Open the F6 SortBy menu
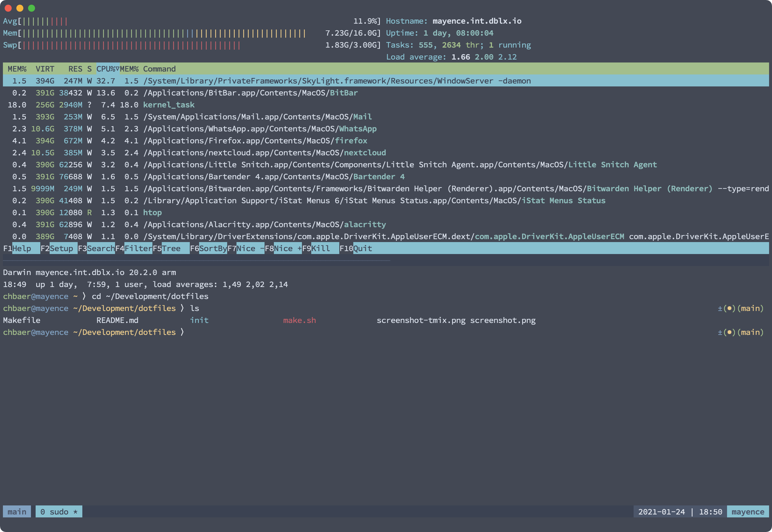This screenshot has width=772, height=532. click(213, 248)
